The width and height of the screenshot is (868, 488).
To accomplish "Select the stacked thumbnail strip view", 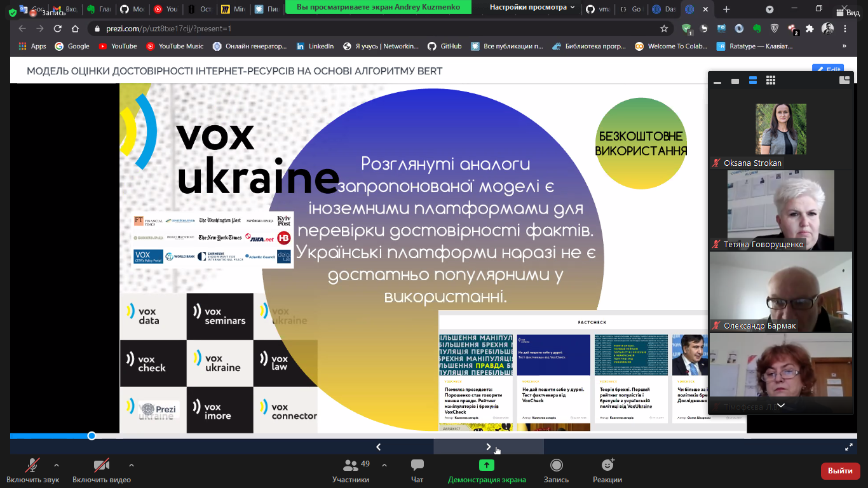I will [753, 81].
